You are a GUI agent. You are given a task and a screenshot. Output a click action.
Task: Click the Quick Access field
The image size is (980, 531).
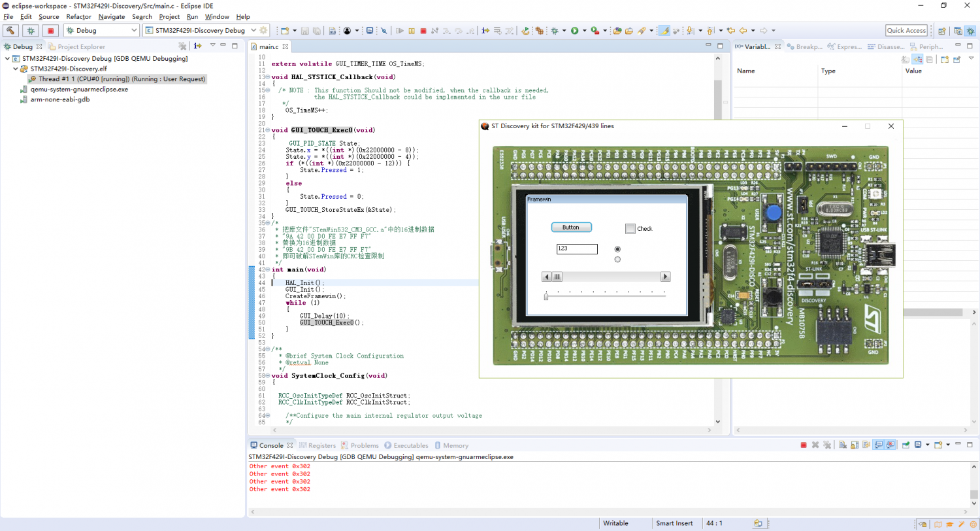pyautogui.click(x=906, y=30)
